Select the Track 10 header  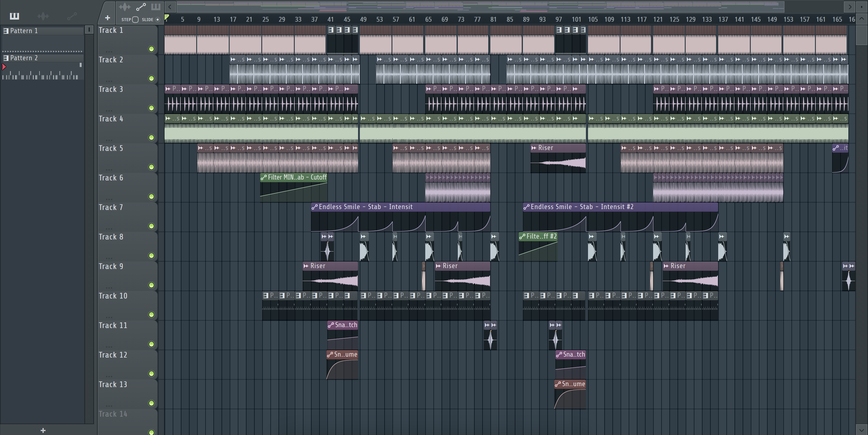[x=127, y=305]
